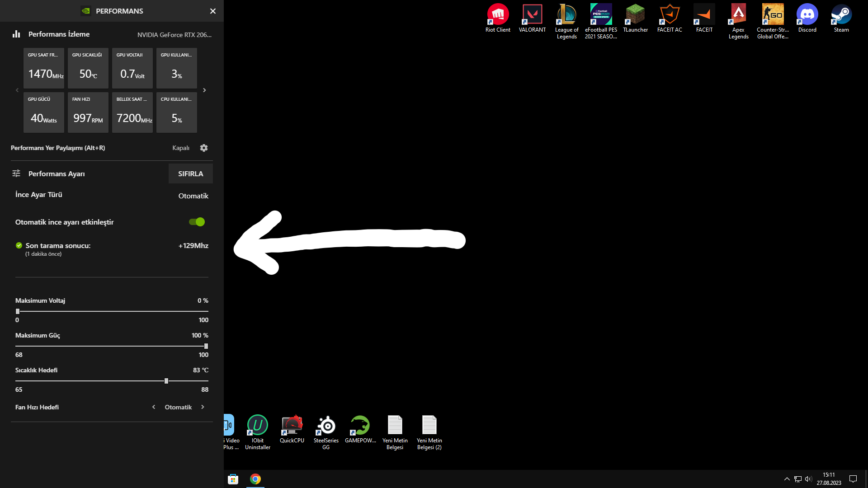The height and width of the screenshot is (488, 868).
Task: Show next page of GPU stat tiles
Action: coord(204,90)
